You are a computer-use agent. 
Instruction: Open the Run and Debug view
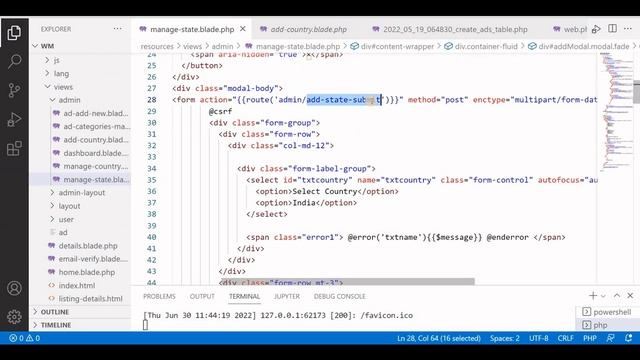[x=14, y=119]
